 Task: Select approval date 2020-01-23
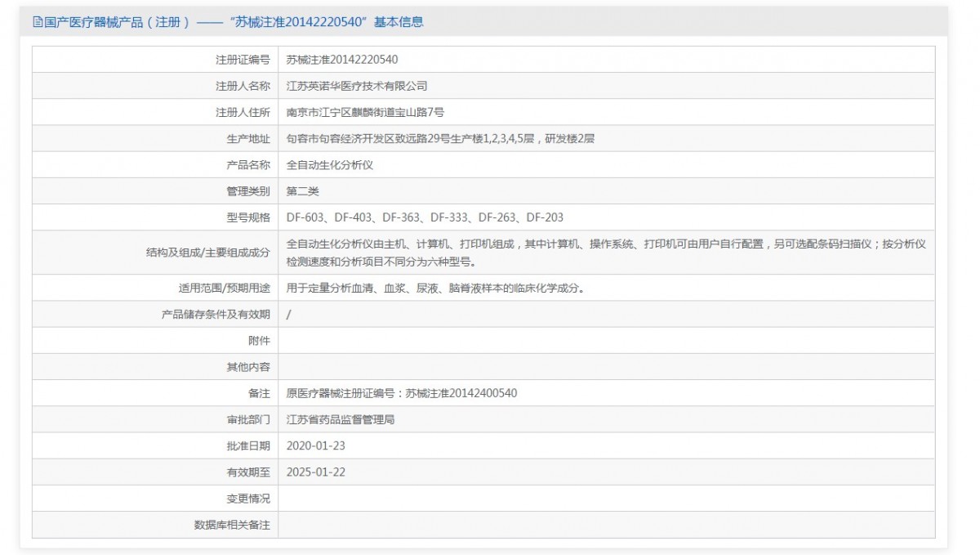316,446
